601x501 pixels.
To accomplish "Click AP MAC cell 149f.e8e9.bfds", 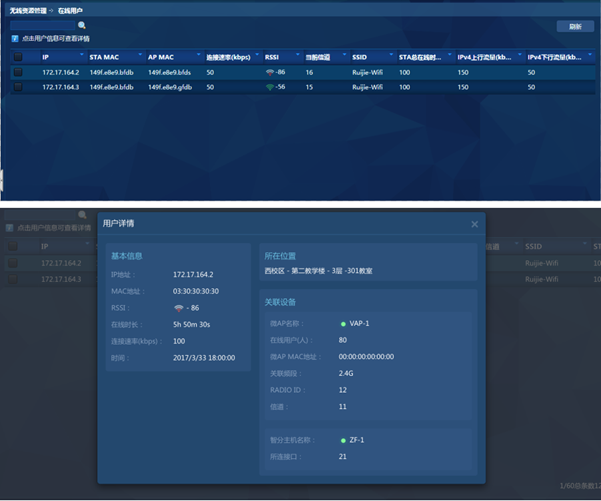I will click(169, 72).
